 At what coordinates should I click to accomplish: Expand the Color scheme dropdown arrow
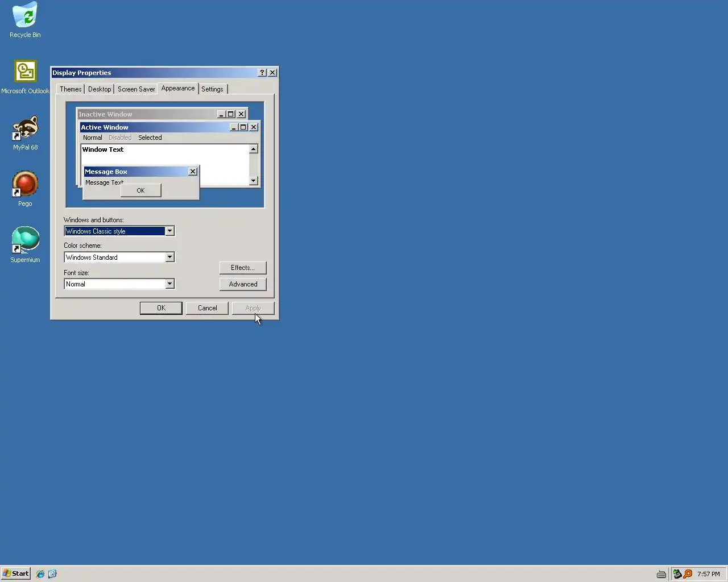click(x=169, y=257)
